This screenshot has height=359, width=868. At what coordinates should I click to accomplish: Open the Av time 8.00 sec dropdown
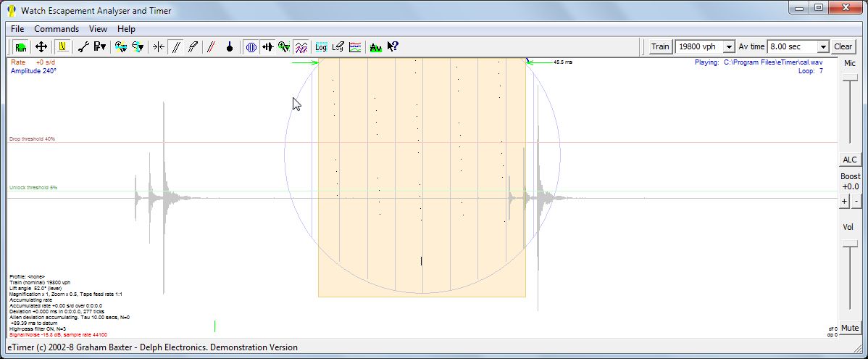point(822,46)
